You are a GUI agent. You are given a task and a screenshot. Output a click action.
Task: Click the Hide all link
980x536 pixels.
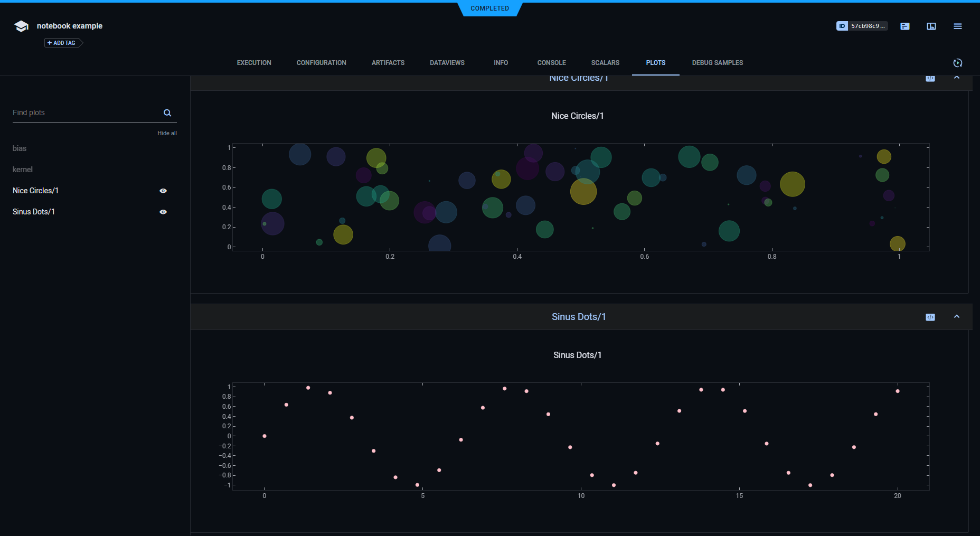167,134
